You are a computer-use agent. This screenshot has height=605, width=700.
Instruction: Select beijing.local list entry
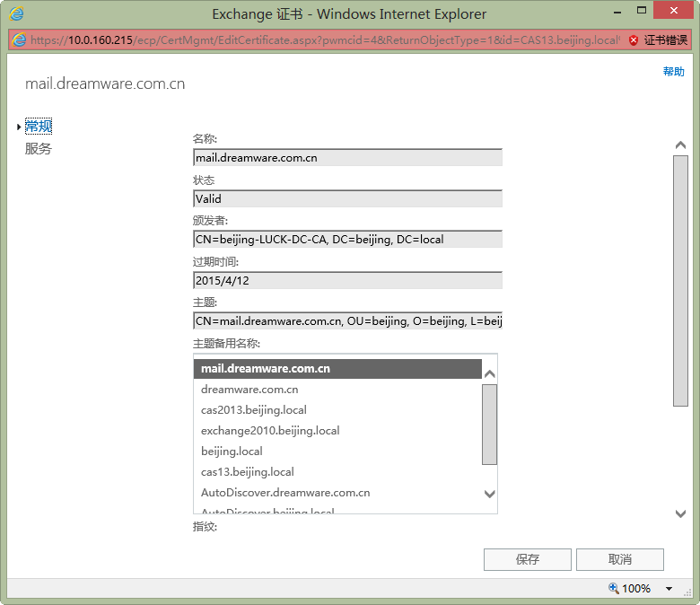click(337, 451)
